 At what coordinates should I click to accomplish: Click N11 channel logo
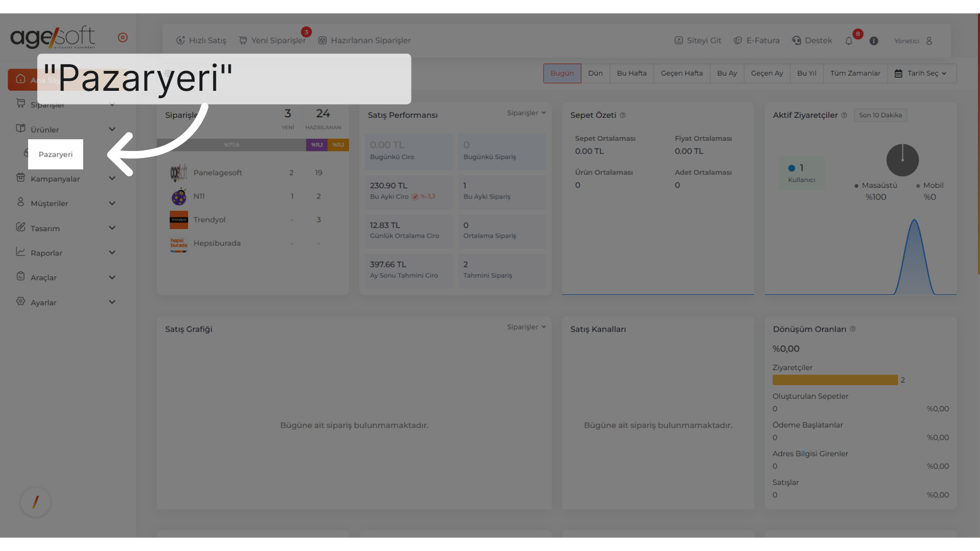point(179,196)
